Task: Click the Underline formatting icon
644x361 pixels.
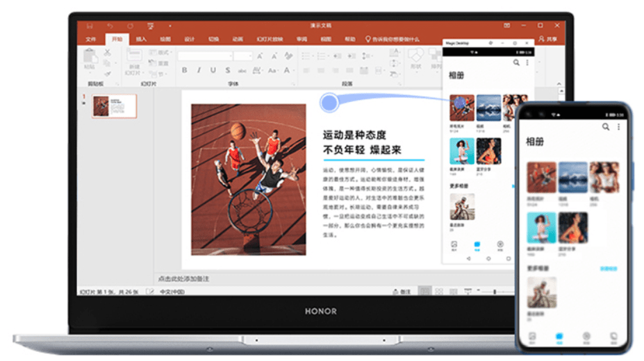Action: pyautogui.click(x=213, y=70)
